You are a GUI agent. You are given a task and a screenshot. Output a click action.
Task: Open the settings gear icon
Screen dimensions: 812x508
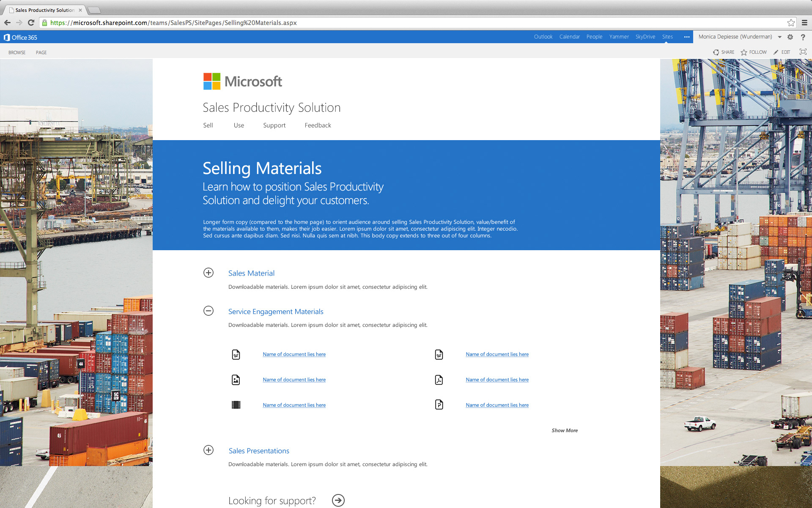pyautogui.click(x=790, y=37)
